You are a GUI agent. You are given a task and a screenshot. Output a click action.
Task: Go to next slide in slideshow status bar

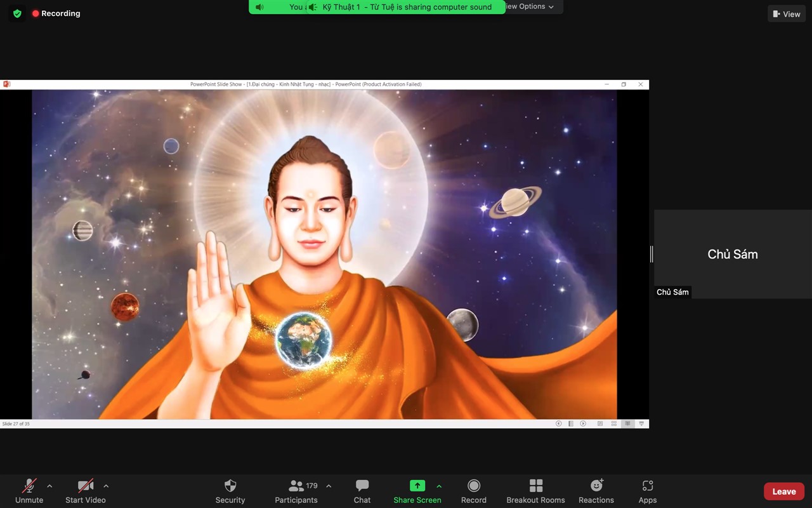coord(583,424)
